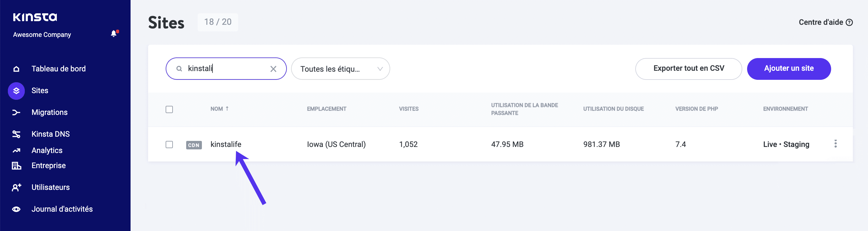Open the Utilisateurs page
Screen dimensions: 868x231
point(50,187)
